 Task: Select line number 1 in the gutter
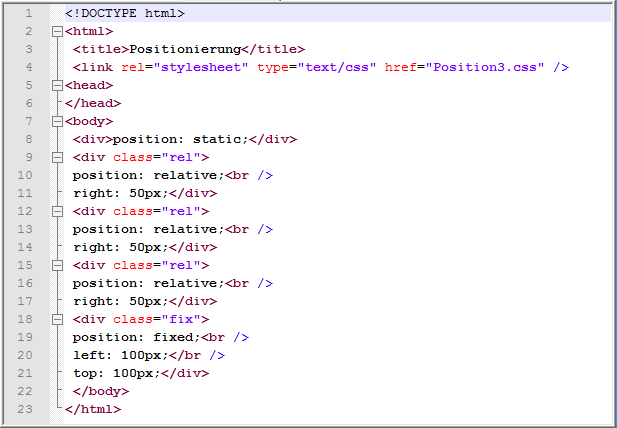pos(29,14)
